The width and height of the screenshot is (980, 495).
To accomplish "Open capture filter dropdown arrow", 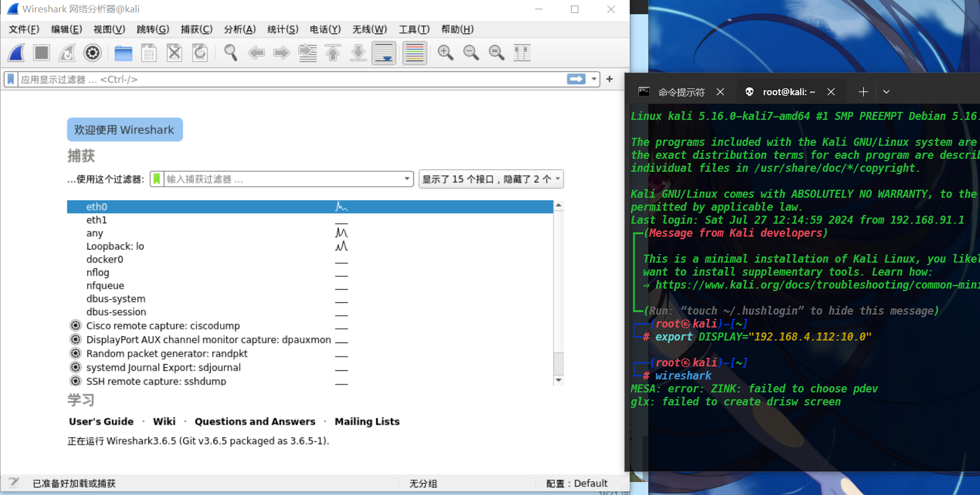I will pos(407,179).
